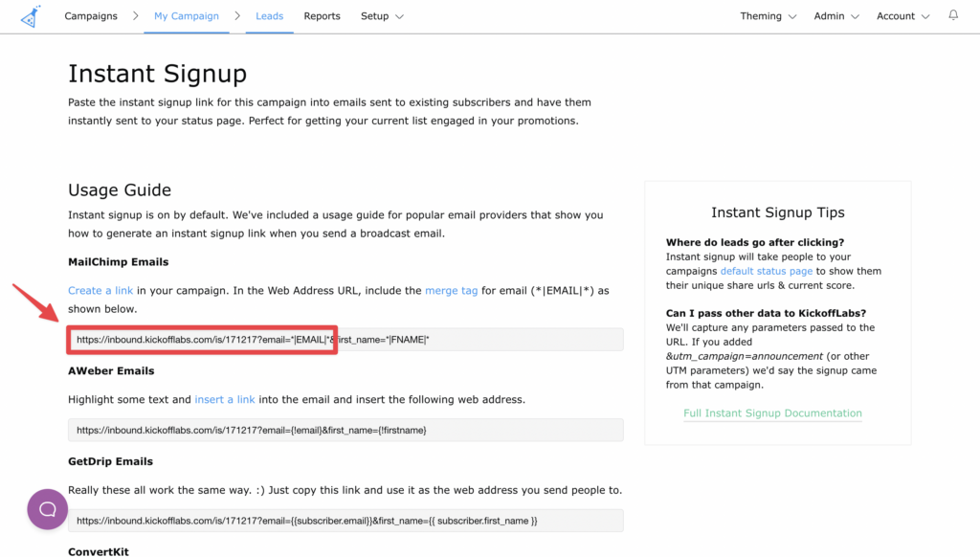Screen dimensions: 980x557
Task: Open the 'merge tag' link
Action: click(452, 291)
